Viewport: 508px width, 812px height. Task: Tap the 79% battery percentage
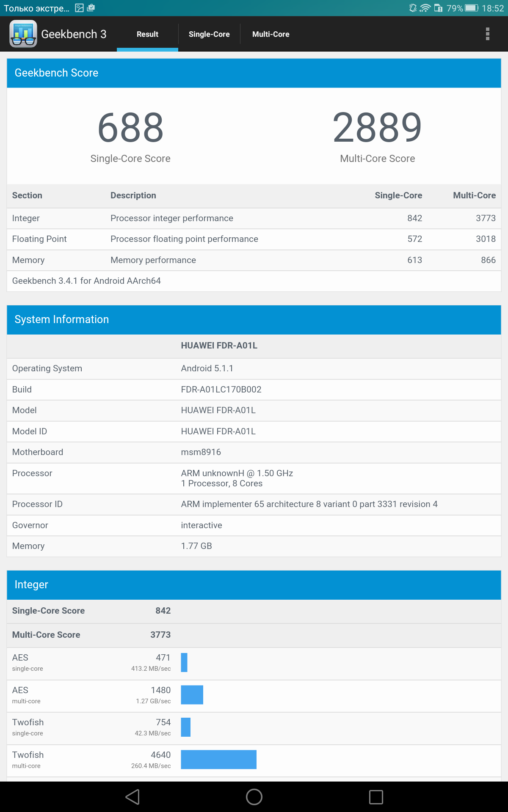point(455,8)
